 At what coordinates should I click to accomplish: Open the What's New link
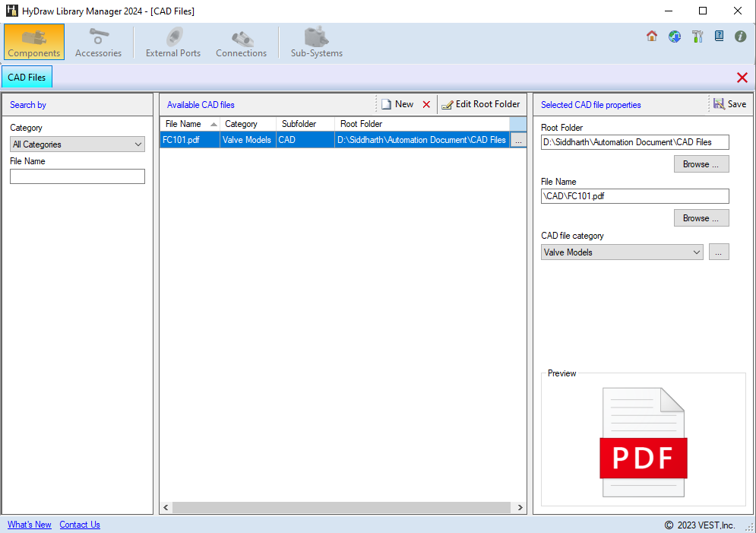(30, 525)
